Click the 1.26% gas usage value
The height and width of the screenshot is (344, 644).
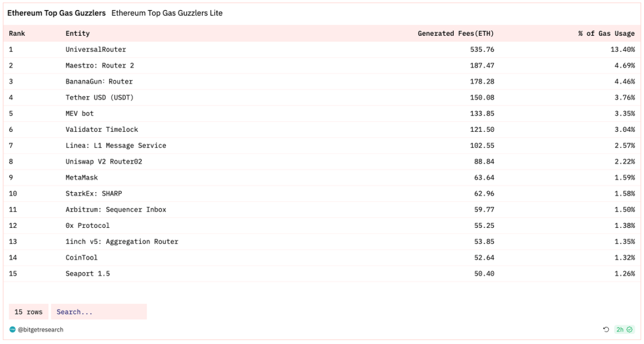[624, 274]
